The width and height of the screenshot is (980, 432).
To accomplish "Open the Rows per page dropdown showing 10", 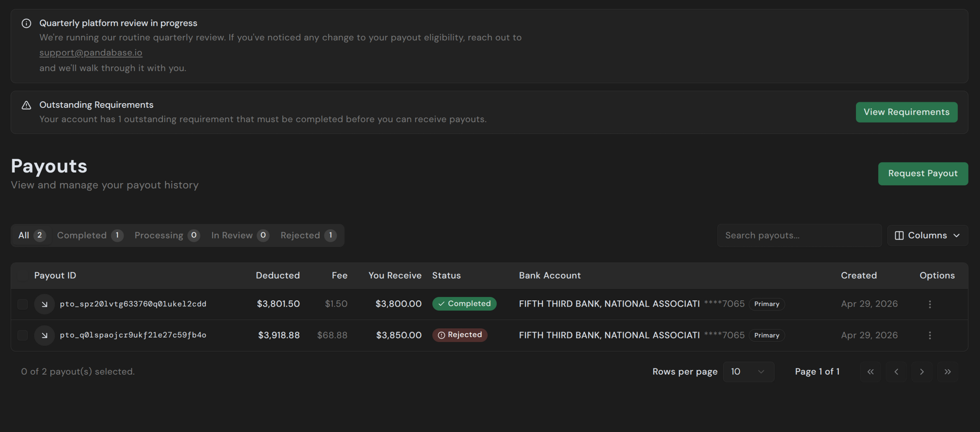I will pyautogui.click(x=749, y=372).
